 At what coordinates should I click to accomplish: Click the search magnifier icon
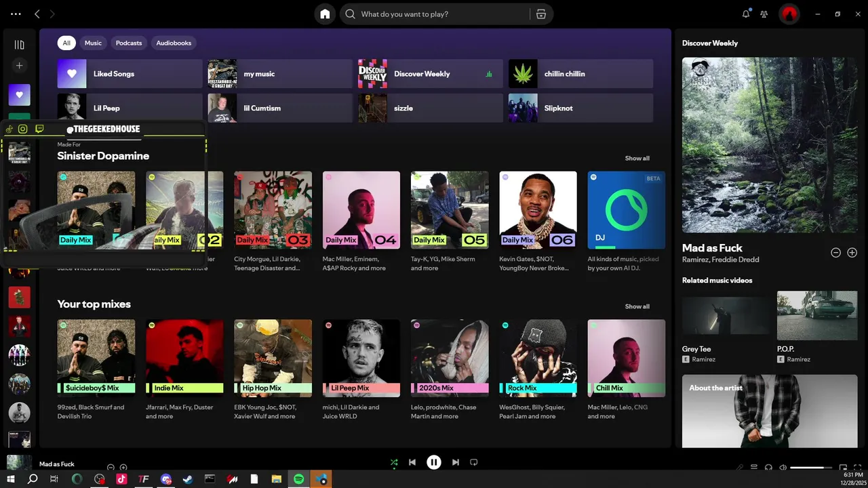click(350, 14)
